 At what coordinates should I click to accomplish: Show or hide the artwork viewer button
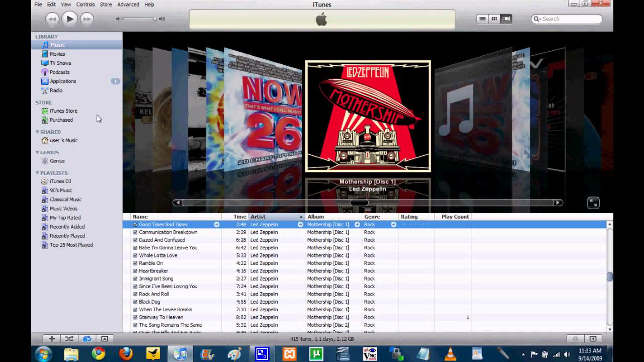(x=105, y=339)
